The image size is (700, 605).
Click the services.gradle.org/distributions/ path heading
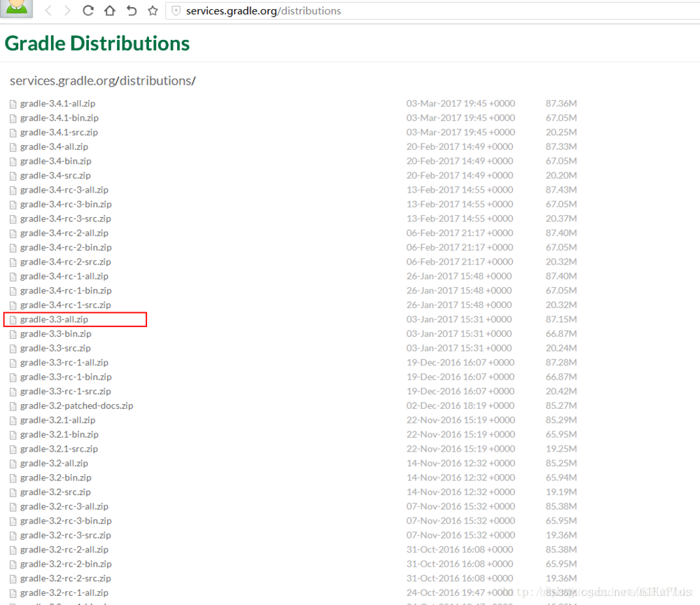pos(103,81)
